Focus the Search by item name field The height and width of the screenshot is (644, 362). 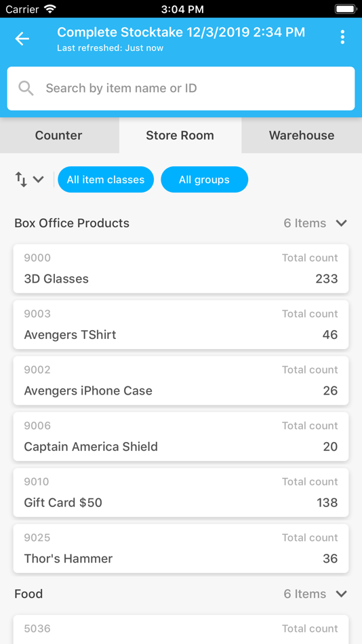(181, 88)
